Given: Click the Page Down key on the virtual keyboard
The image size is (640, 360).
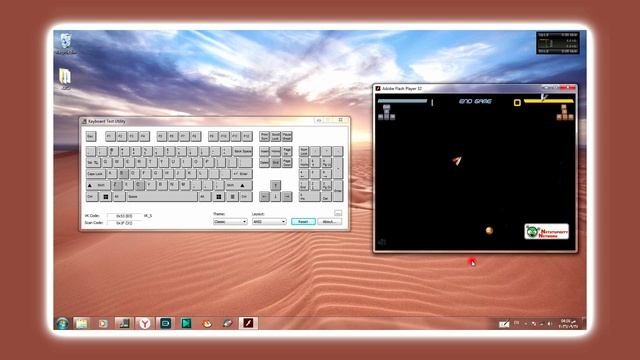Looking at the screenshot, I should point(287,162).
